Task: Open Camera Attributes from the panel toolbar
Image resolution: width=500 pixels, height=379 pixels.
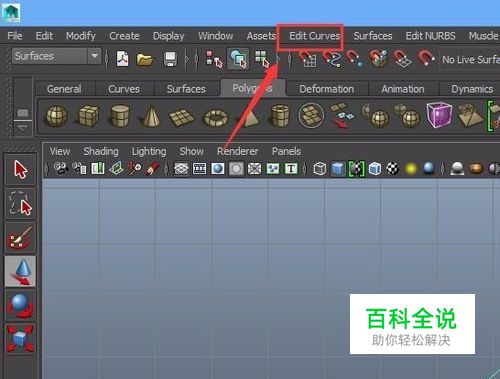Action: pos(79,168)
